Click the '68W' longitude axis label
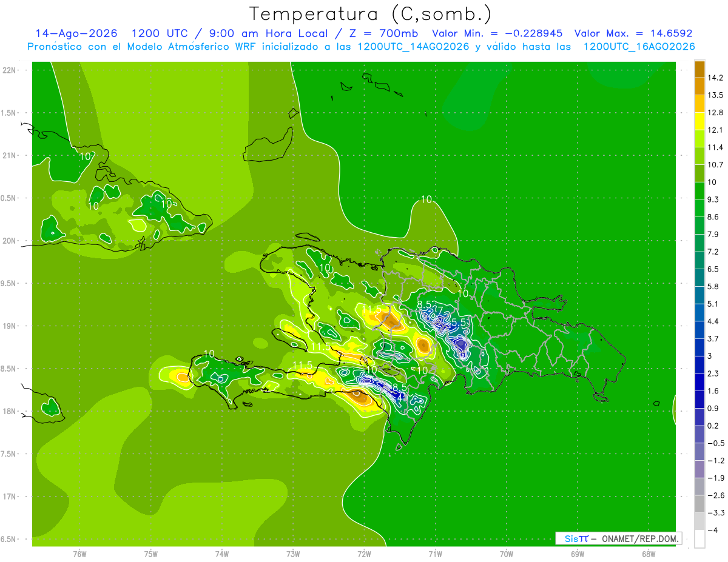 point(649,554)
